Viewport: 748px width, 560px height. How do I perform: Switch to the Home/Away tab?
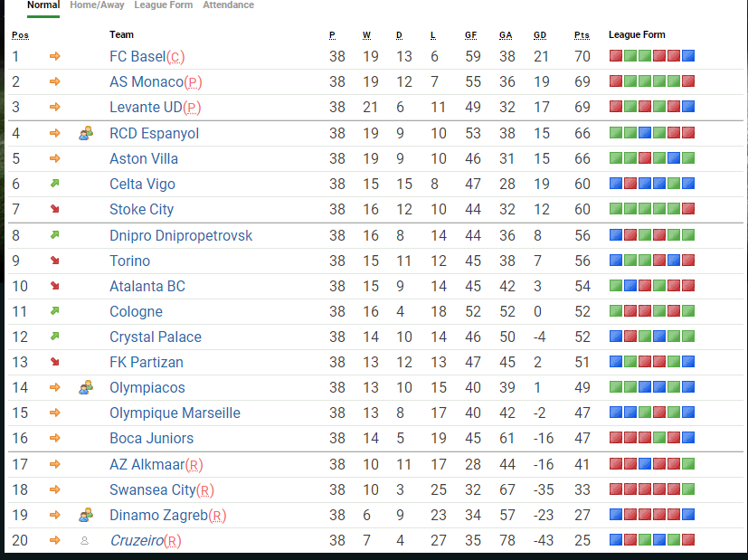point(97,5)
